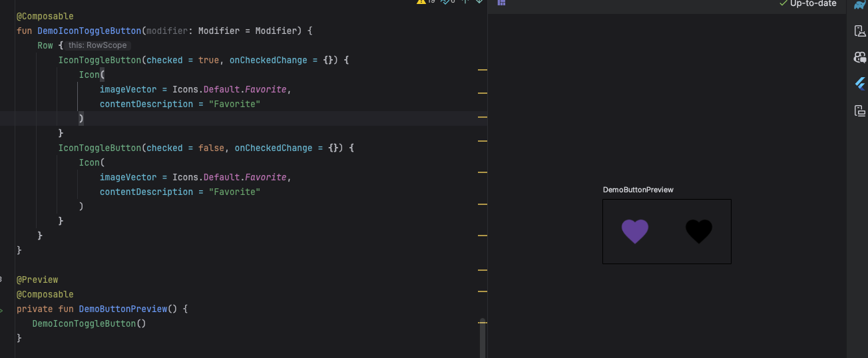Click the 'false' checked value
Screen dimensions: 868x358
tap(211, 148)
